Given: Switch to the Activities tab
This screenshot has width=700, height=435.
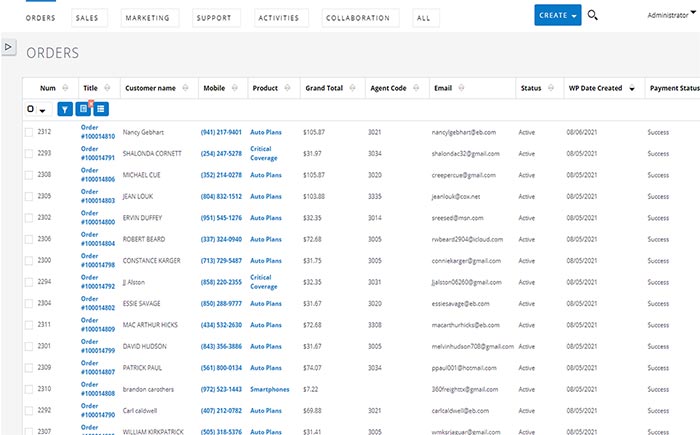Looking at the screenshot, I should pos(279,18).
